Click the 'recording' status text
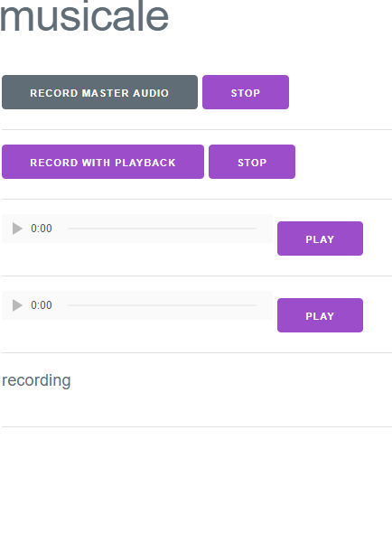The width and height of the screenshot is (392, 533). click(36, 380)
